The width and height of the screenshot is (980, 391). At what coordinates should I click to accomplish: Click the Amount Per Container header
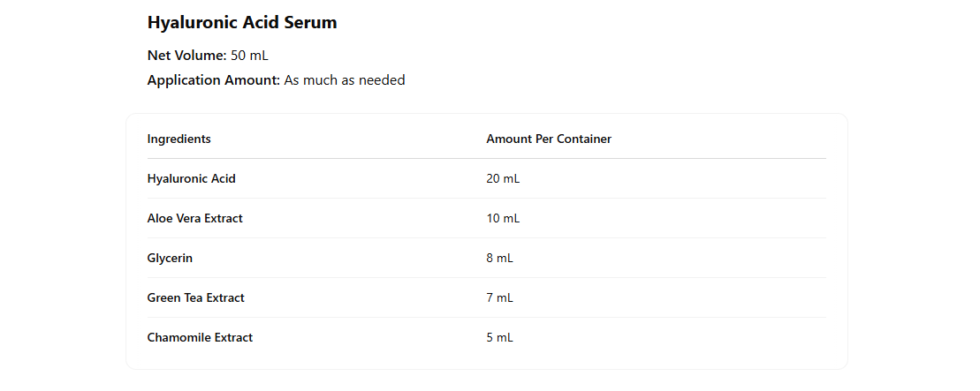549,139
